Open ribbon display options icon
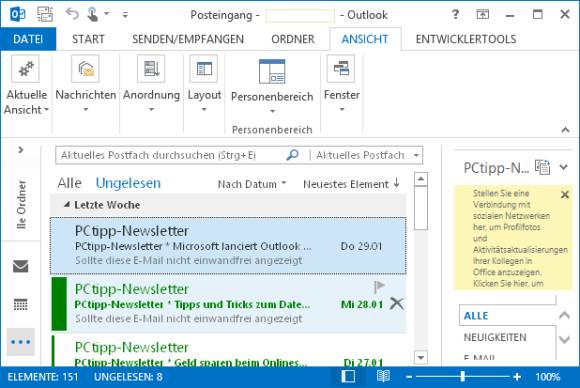This screenshot has height=388, width=580. click(482, 14)
